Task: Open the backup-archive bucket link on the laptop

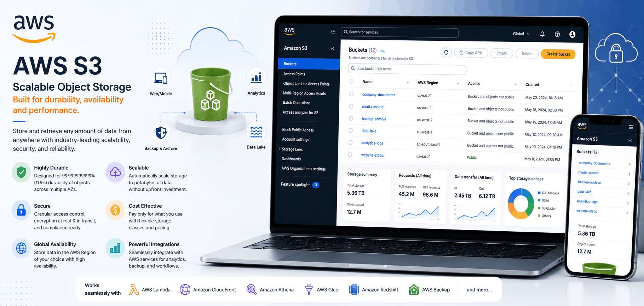Action: [x=374, y=119]
